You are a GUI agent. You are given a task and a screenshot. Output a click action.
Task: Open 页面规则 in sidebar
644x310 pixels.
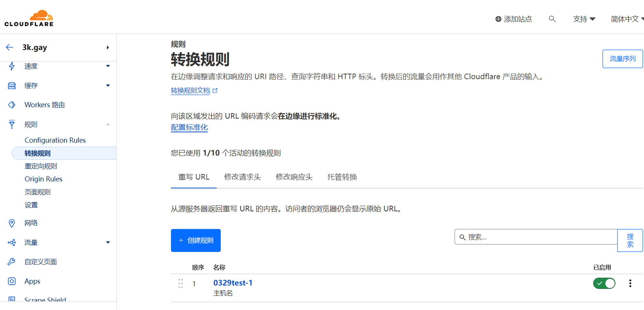[38, 192]
